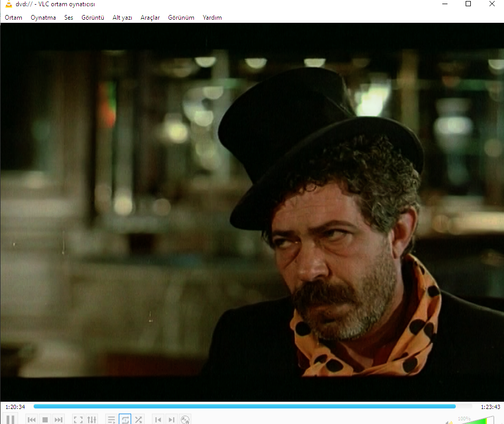The image size is (504, 424).
Task: Open the Oynatma menu
Action: 43,17
